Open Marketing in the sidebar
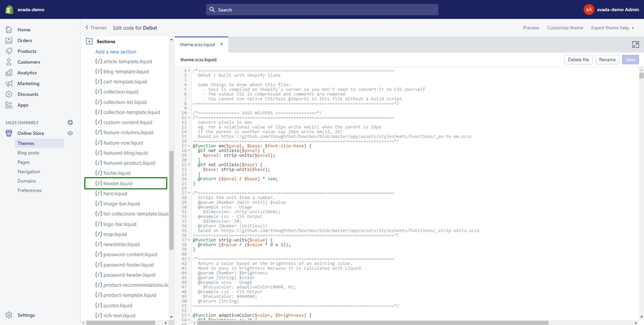The height and width of the screenshot is (325, 644). coord(28,83)
